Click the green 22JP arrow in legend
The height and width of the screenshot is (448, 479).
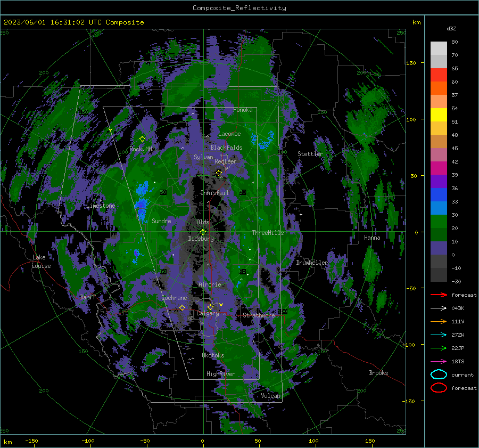coord(439,348)
